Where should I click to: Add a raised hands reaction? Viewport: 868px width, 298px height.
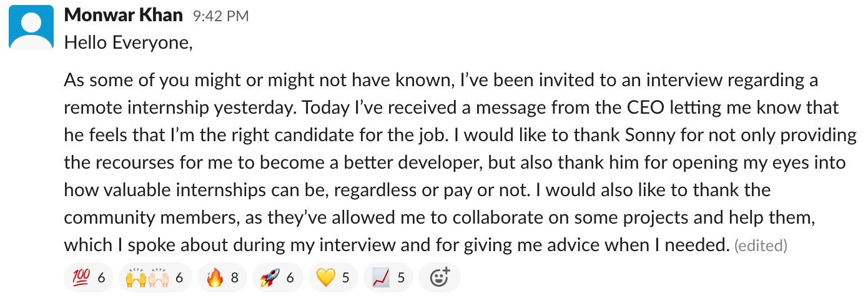153,277
